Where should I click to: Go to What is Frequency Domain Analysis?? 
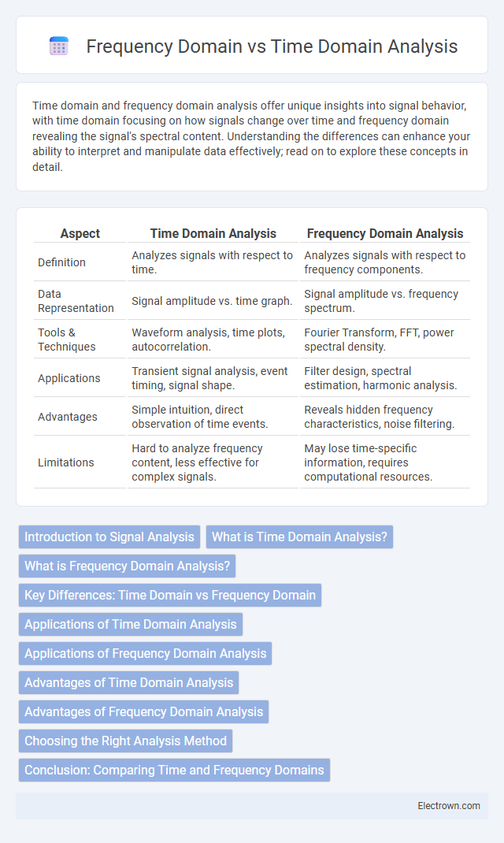[x=128, y=566]
